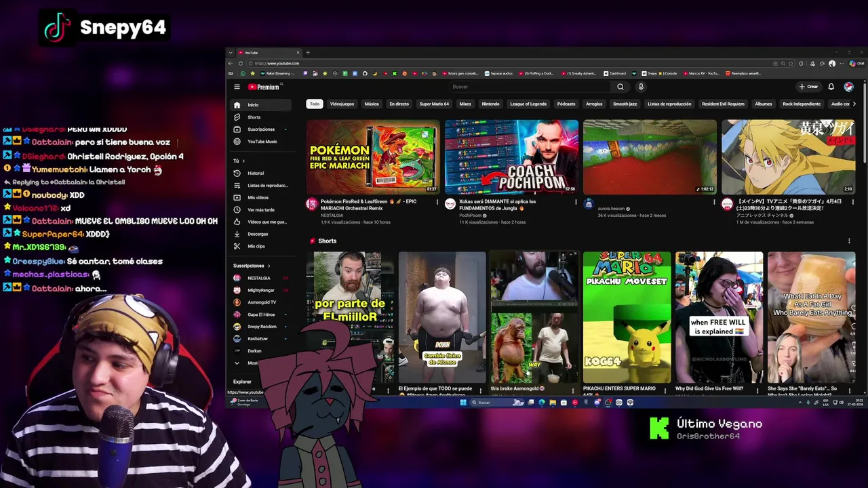Open the Pokémon Epic Mariachi video thumbnail

click(373, 157)
